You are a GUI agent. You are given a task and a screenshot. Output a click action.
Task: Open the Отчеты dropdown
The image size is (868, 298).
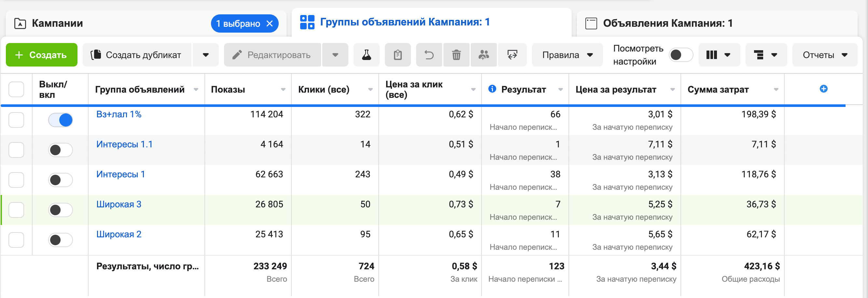[824, 55]
